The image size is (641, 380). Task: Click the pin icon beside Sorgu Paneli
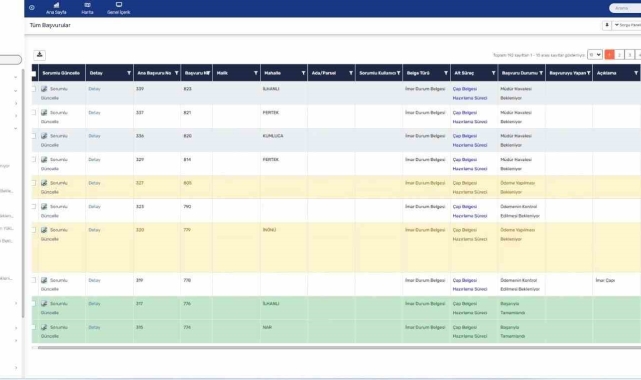[607, 25]
